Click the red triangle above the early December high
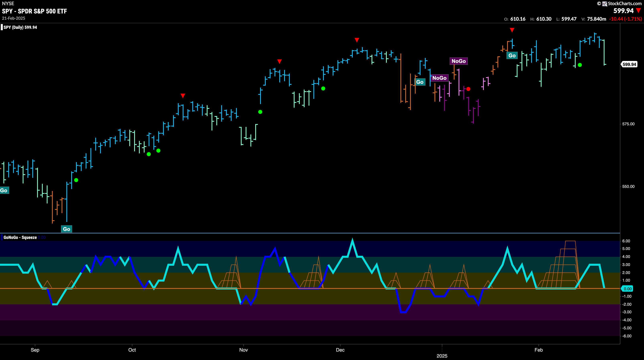644x360 pixels. point(357,40)
